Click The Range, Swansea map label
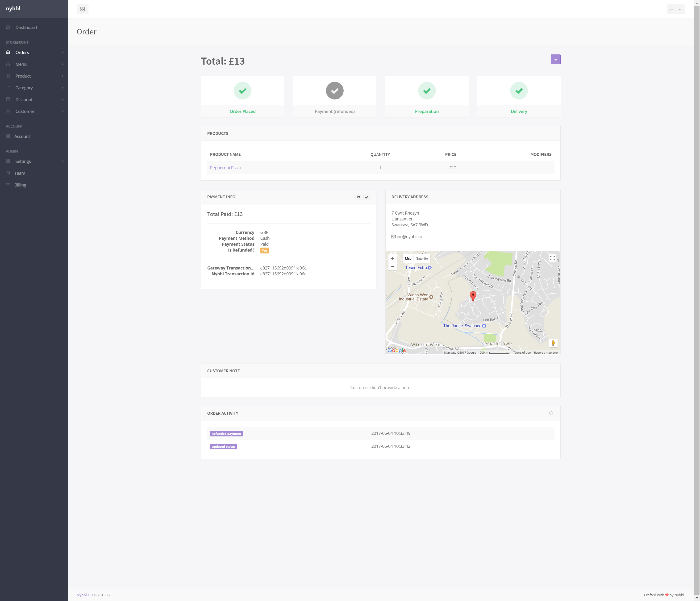 click(465, 326)
